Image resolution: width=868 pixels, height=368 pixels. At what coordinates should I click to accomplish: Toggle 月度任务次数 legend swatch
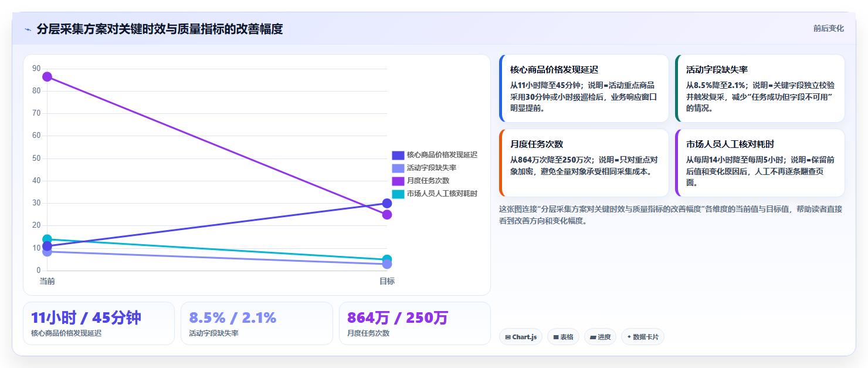click(398, 181)
